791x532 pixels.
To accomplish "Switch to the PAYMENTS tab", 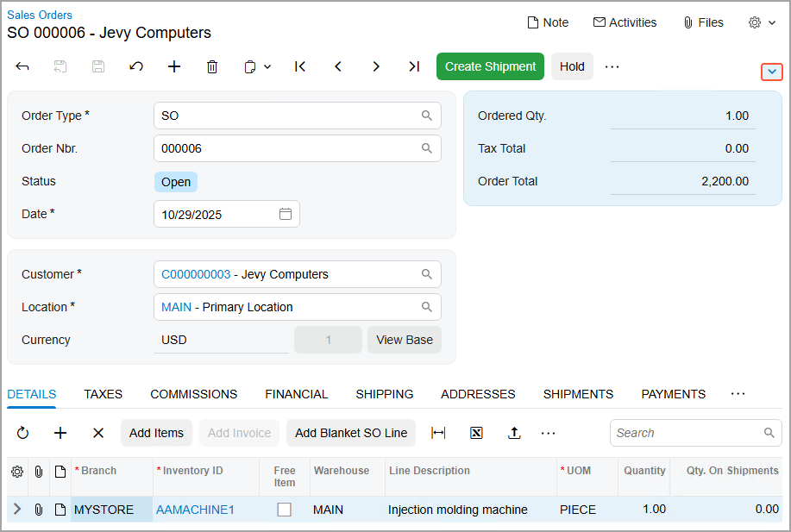I will click(x=674, y=394).
